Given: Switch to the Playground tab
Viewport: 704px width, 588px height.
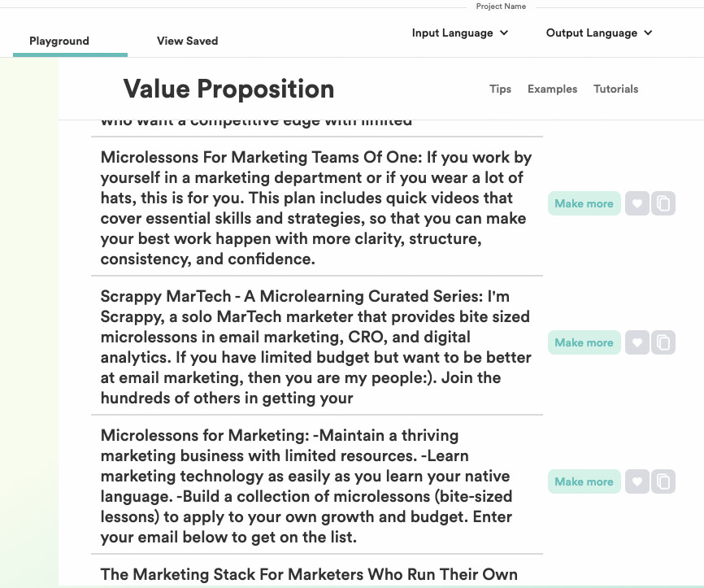Looking at the screenshot, I should pyautogui.click(x=59, y=41).
